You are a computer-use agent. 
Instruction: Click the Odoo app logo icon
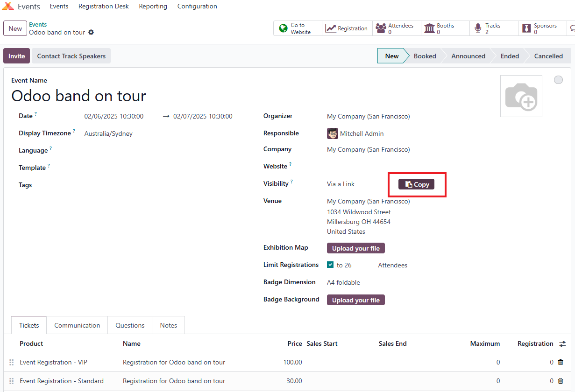(x=8, y=7)
